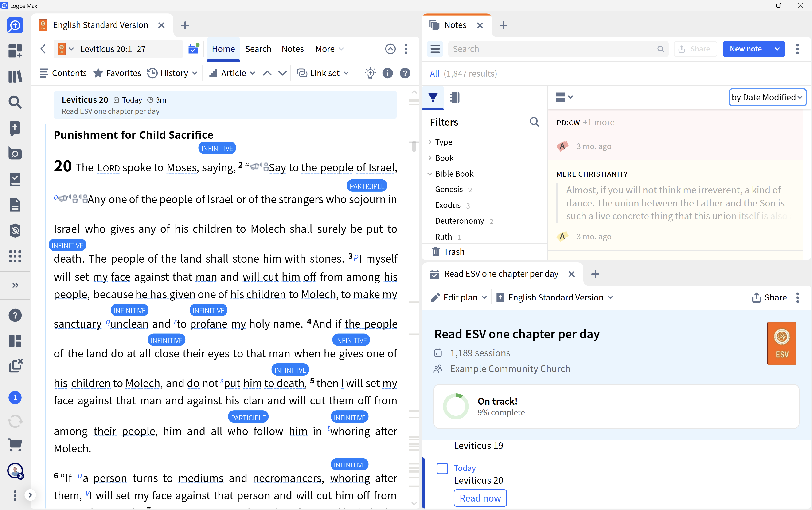Select the Read ESV one chapter per day tab

click(x=501, y=274)
